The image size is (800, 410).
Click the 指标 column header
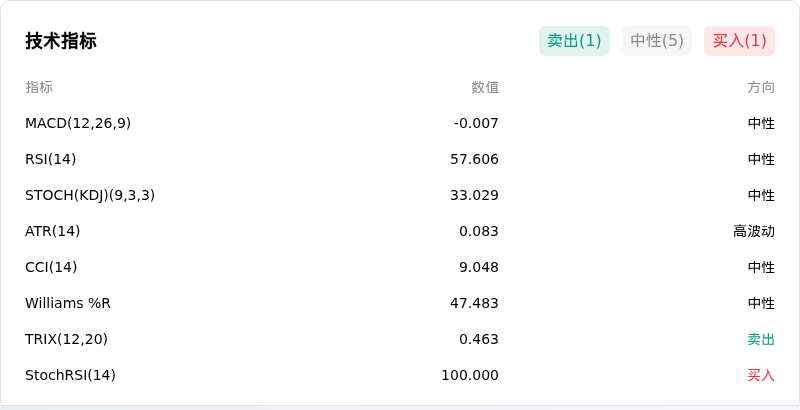(39, 87)
